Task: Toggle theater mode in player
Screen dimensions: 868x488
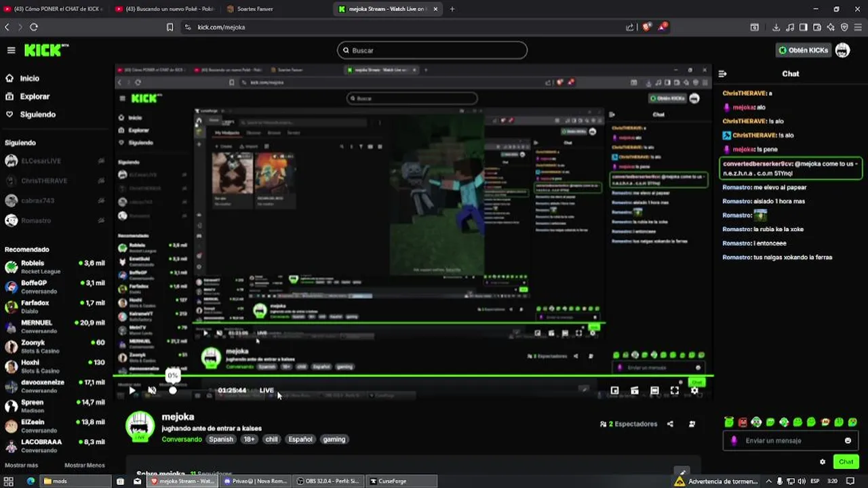Action: [x=654, y=390]
